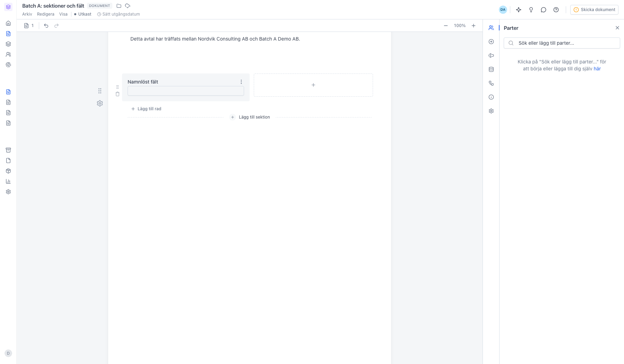Open the AI sparkle icon in header

(519, 10)
